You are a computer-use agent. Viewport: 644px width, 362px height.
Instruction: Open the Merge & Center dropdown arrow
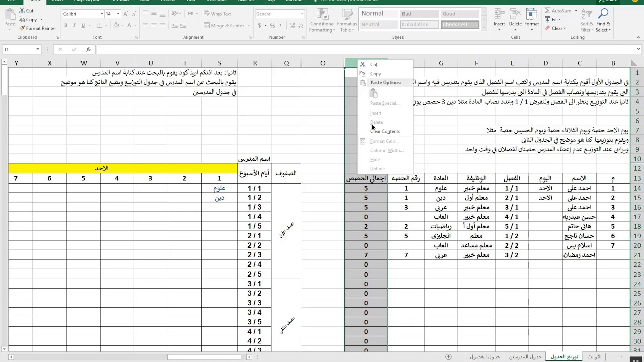248,25
